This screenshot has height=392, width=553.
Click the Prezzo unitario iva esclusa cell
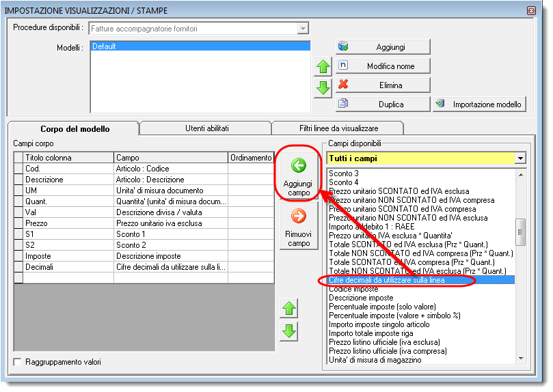point(171,223)
